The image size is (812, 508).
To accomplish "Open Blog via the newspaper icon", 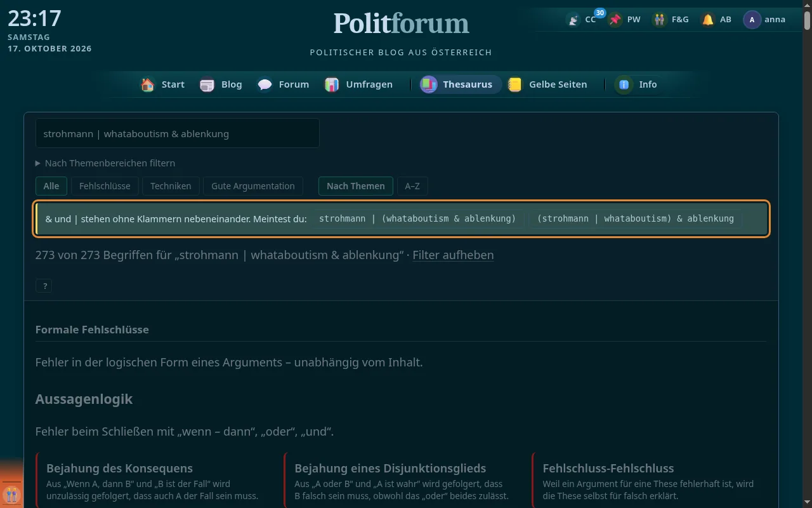I will point(207,84).
